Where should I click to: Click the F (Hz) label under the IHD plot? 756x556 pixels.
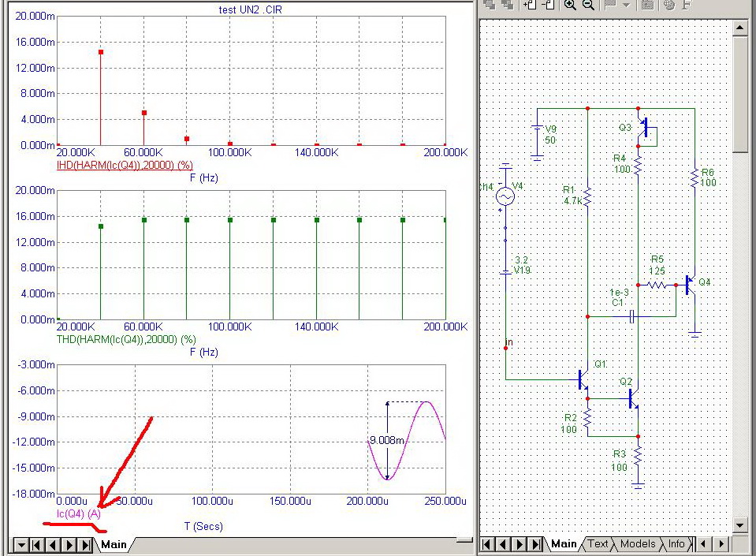[204, 178]
